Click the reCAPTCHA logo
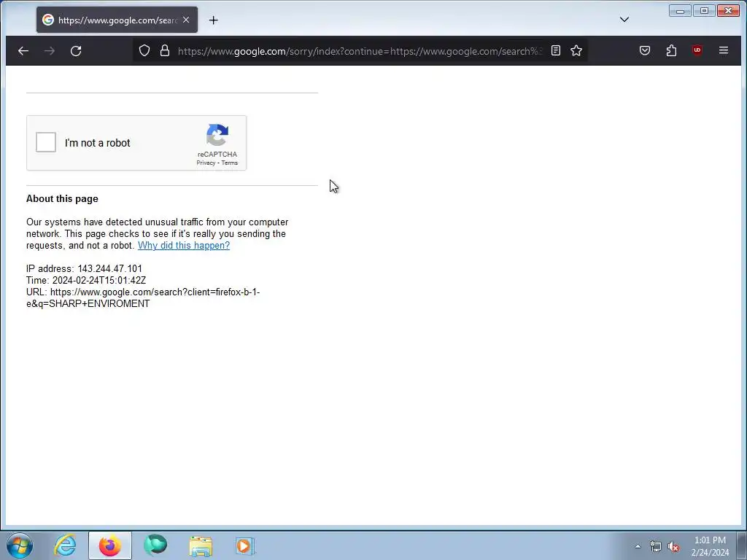The height and width of the screenshot is (560, 747). tap(217, 135)
